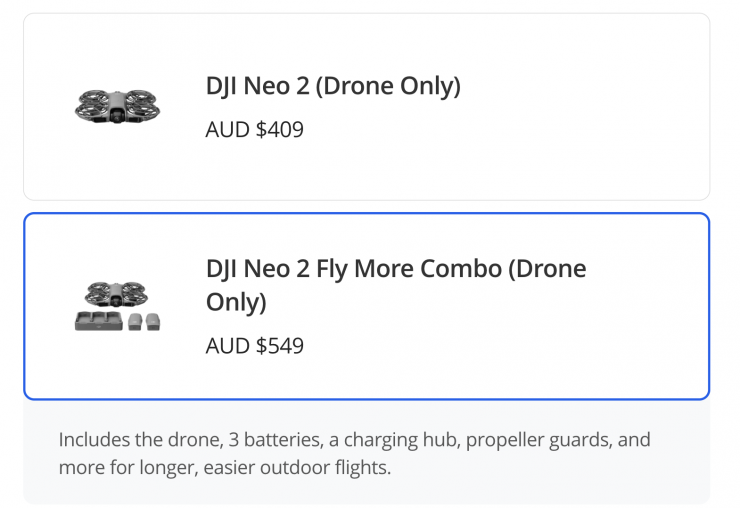
Task: Click the spare batteries image in combo thumbnail
Action: [144, 321]
